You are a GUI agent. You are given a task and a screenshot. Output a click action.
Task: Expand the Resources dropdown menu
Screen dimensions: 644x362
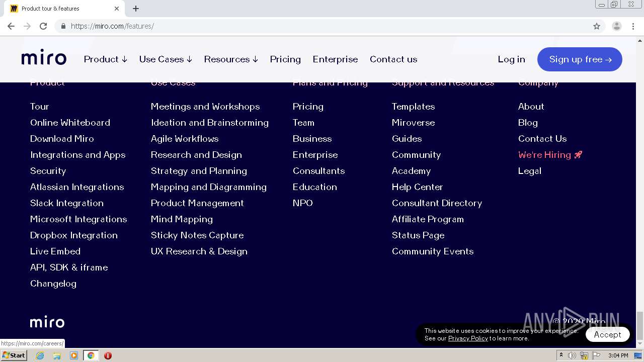(x=231, y=59)
